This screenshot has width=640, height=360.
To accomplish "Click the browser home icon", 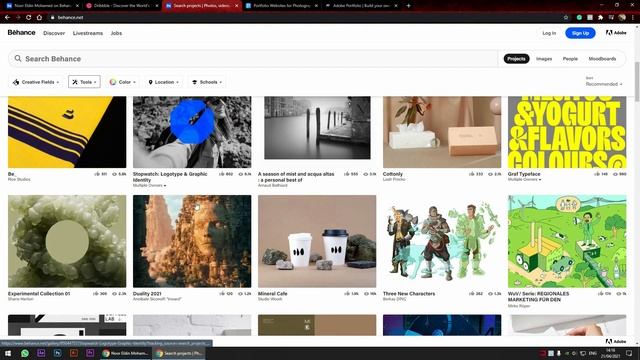I will [39, 18].
